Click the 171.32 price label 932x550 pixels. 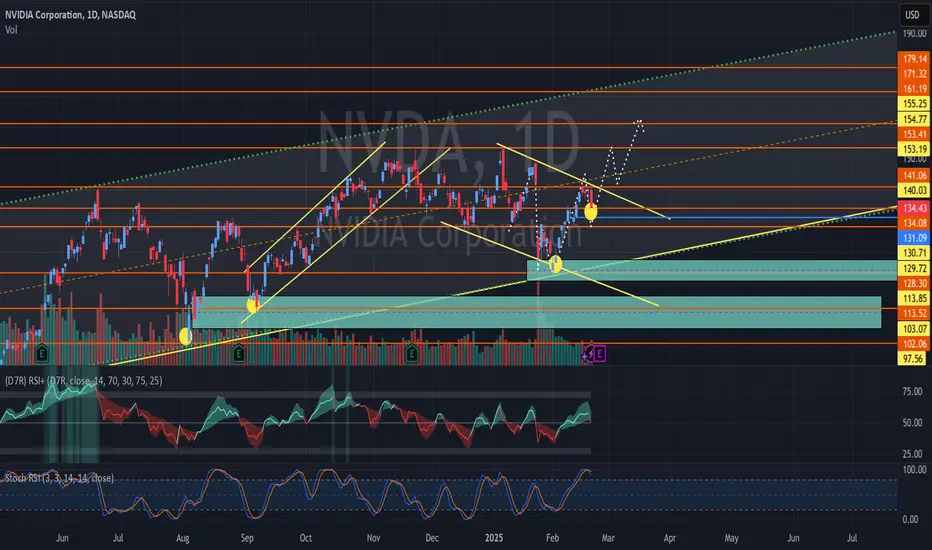tap(914, 74)
